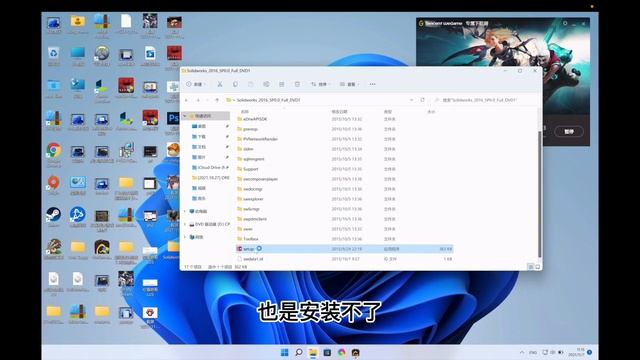Image resolution: width=640 pixels, height=360 pixels.
Task: Open the View dropdown in Explorer toolbar
Action: [x=350, y=84]
